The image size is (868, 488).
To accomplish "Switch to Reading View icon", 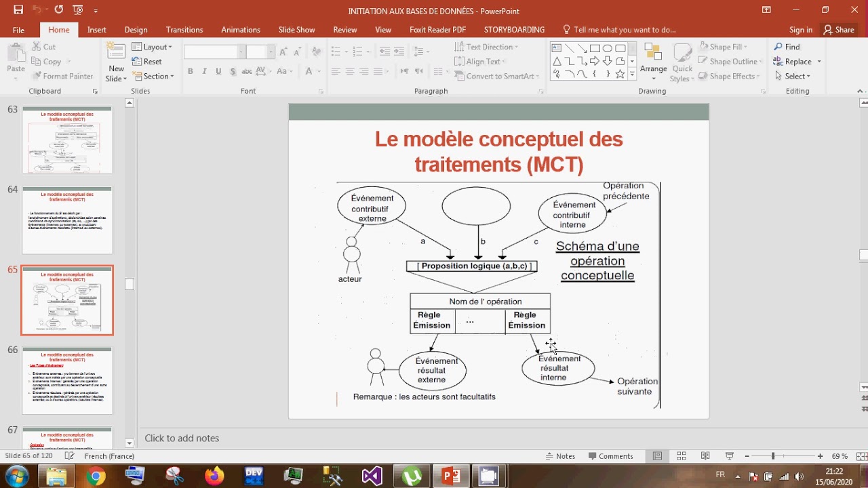I will tap(705, 456).
